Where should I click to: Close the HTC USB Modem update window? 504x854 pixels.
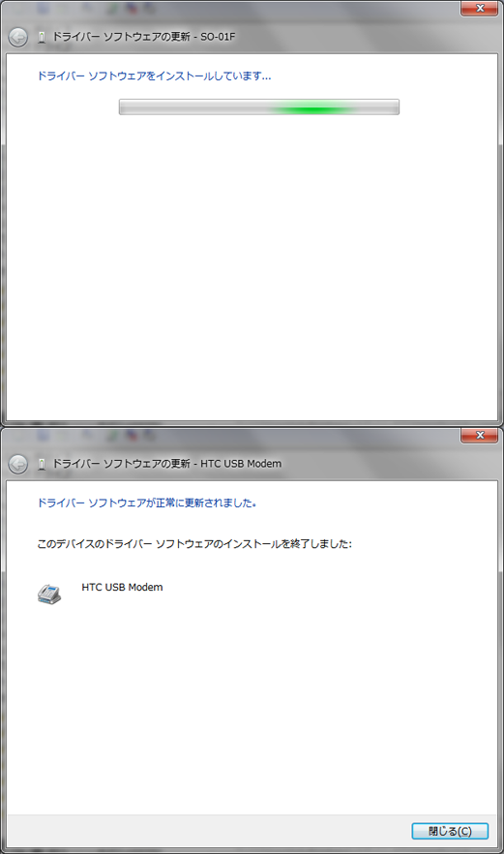point(480,435)
